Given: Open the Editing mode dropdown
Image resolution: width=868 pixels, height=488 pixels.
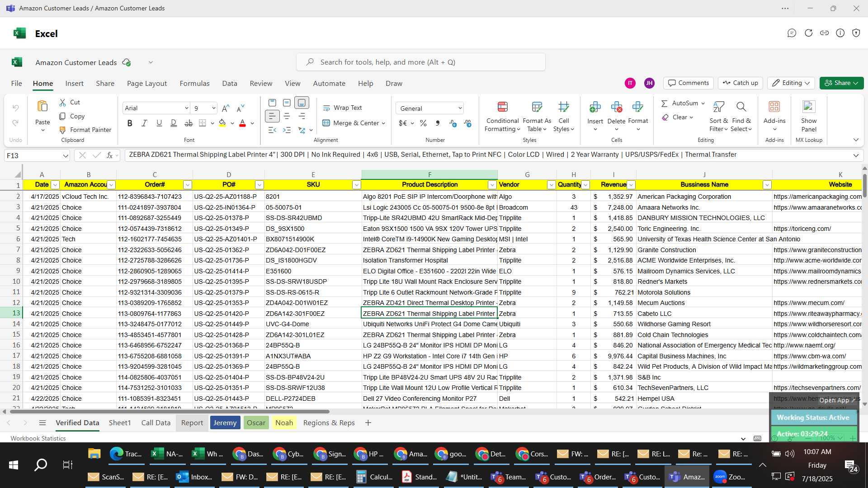Looking at the screenshot, I should (x=791, y=83).
